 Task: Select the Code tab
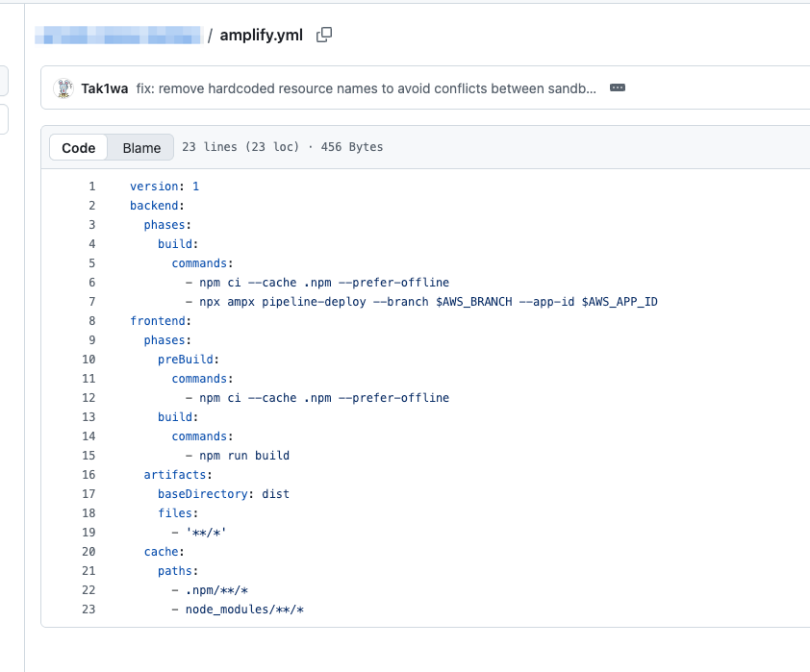click(x=79, y=148)
